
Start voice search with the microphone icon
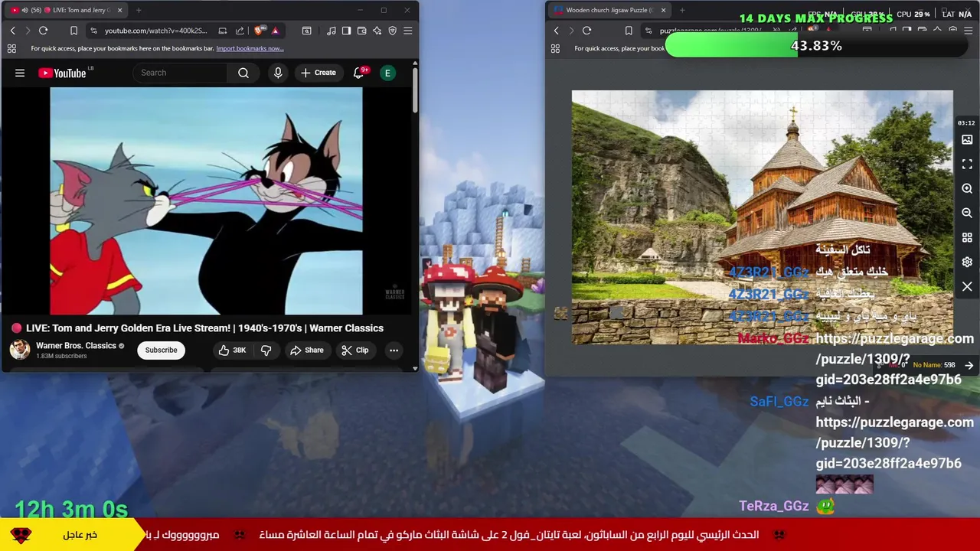[x=278, y=73]
